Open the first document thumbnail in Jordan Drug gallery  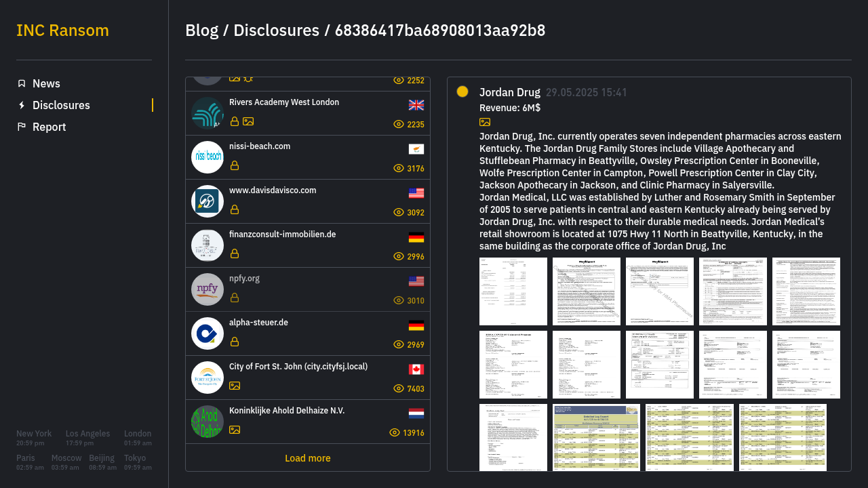513,291
